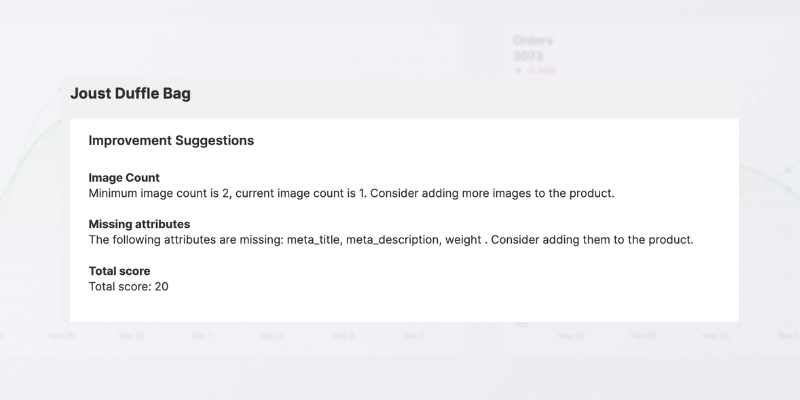Click the meta_title attribute name
The width and height of the screenshot is (800, 400).
point(313,240)
